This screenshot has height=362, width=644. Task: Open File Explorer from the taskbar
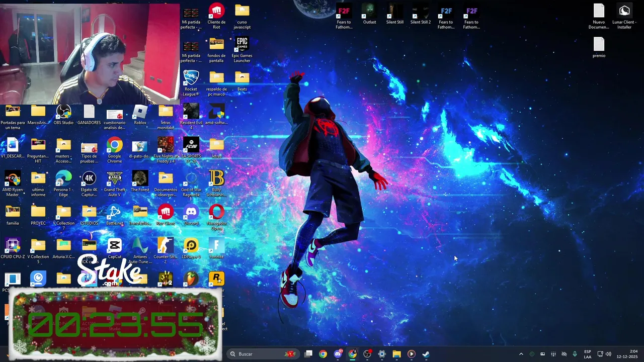coord(396,354)
